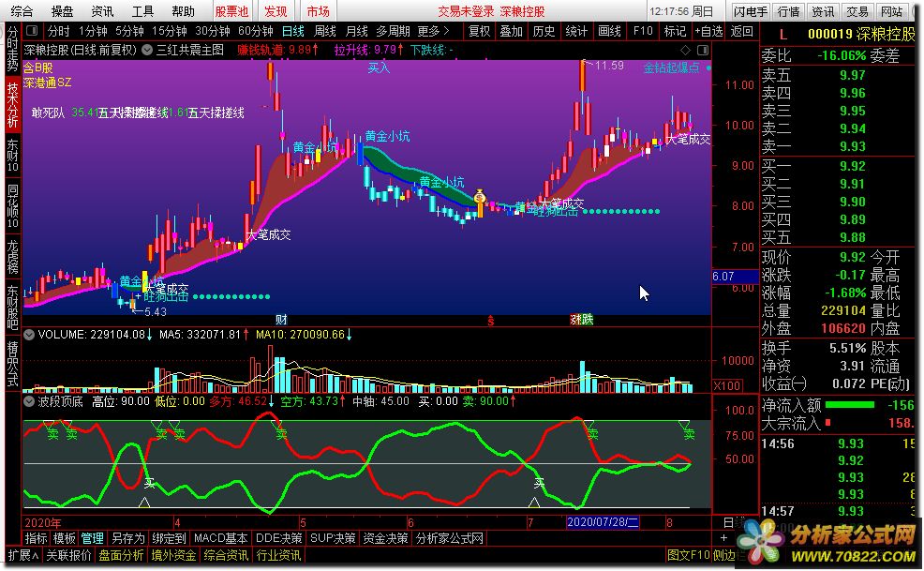Select the 月线 monthly period
Screen dimensions: 924x571
click(356, 31)
